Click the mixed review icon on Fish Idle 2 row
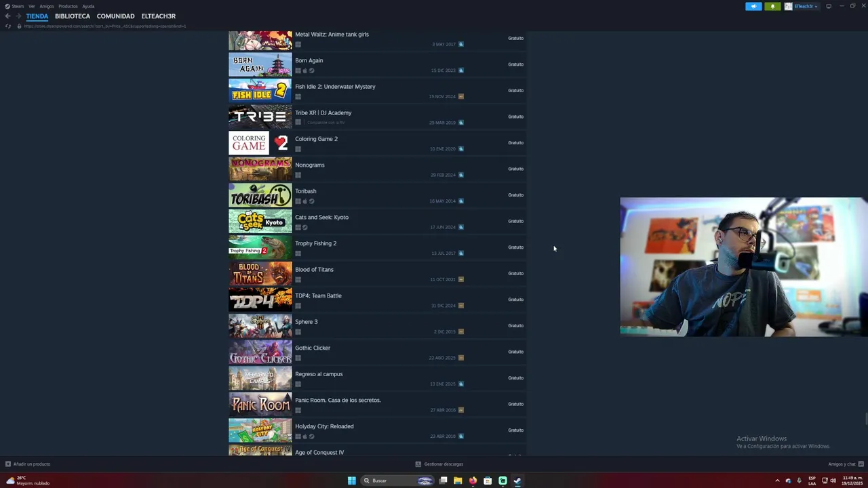 click(461, 96)
